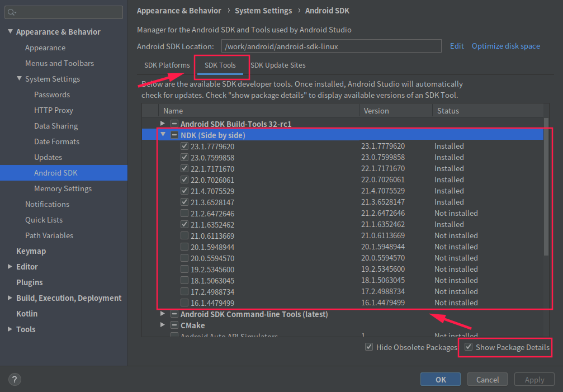
Task: Toggle NDK 23.1.7779620 checkbox
Action: tap(184, 146)
